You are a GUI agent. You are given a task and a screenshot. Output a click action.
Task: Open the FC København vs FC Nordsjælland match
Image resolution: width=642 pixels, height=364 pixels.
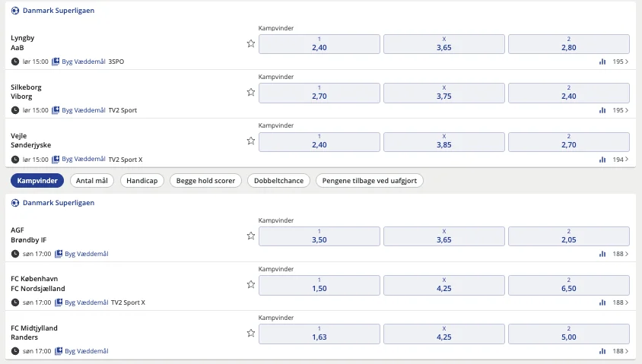coord(38,283)
